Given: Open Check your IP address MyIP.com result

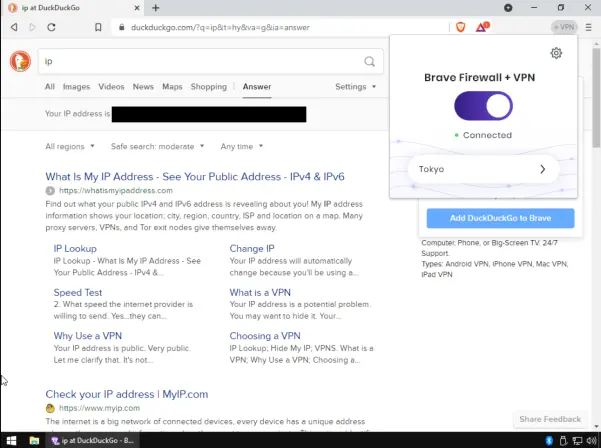Looking at the screenshot, I should coord(126,394).
